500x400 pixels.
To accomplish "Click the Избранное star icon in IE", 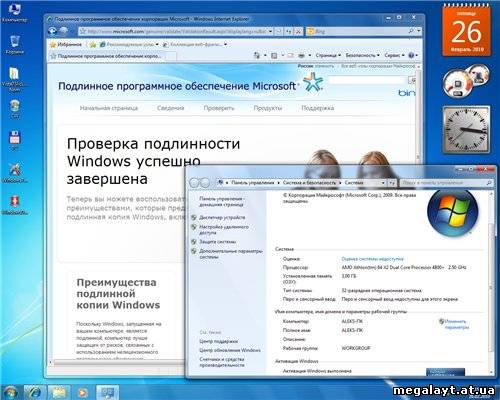I will pos(53,44).
